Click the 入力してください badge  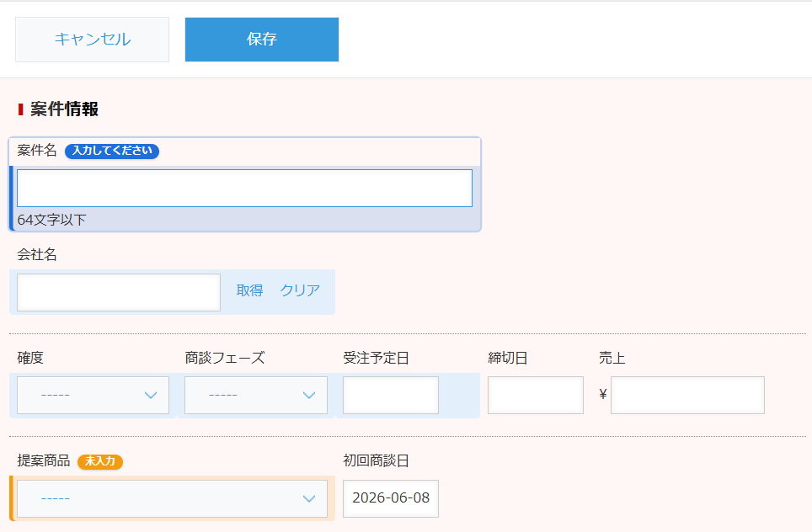pos(112,151)
